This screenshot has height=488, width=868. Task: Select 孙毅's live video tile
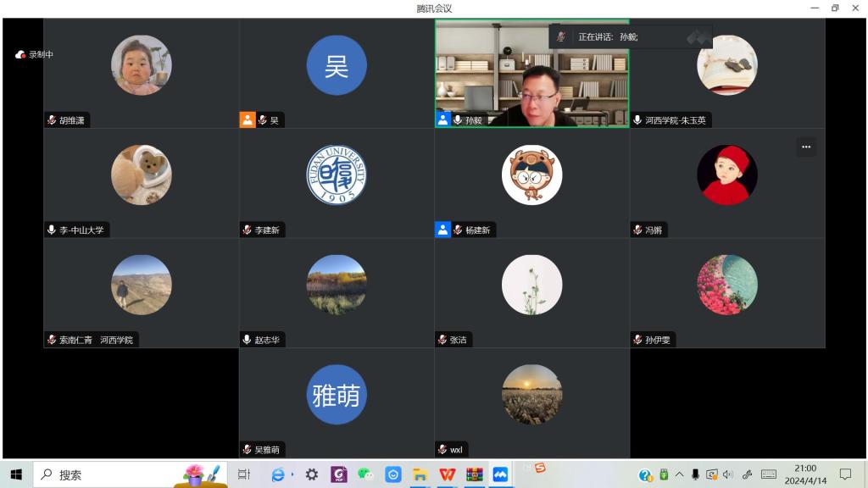(x=532, y=72)
